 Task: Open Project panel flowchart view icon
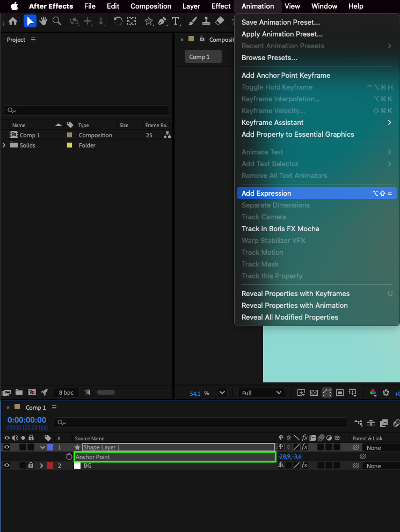pyautogui.click(x=167, y=135)
